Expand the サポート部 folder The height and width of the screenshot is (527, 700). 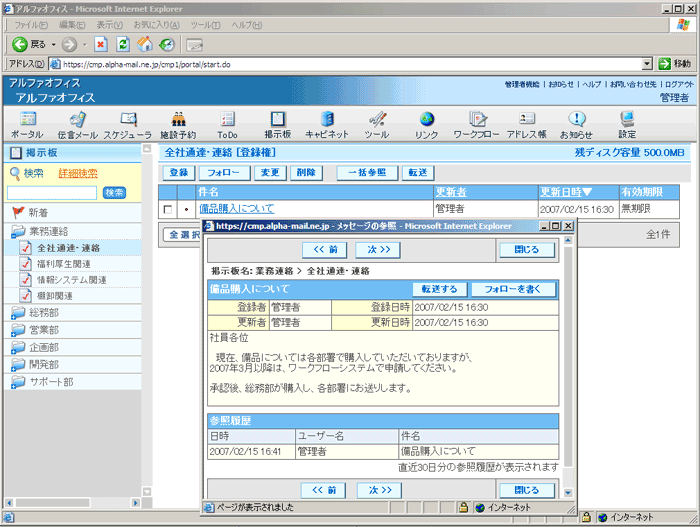click(x=18, y=382)
